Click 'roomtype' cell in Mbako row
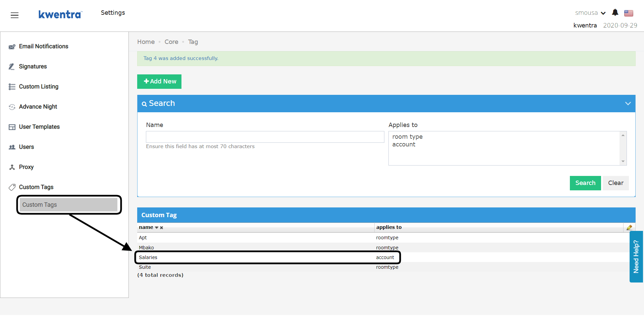The image size is (644, 316). (387, 248)
